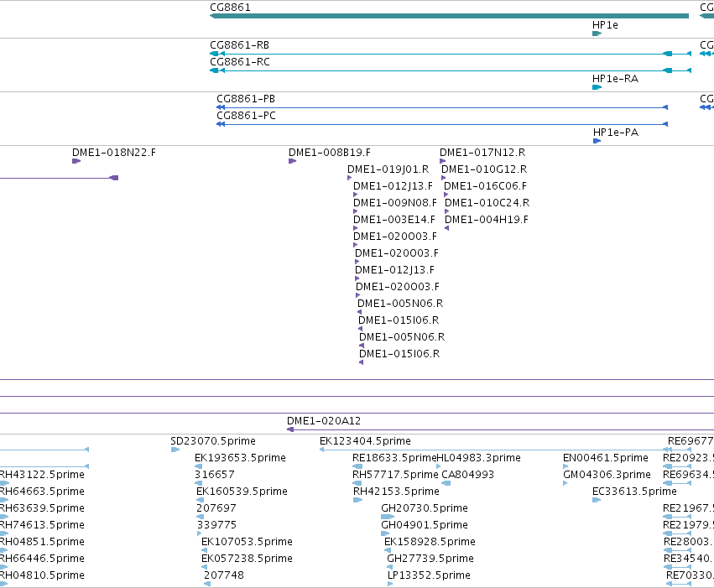Select the RH64663.5prime EST label
This screenshot has width=714, height=588.
coord(42,492)
